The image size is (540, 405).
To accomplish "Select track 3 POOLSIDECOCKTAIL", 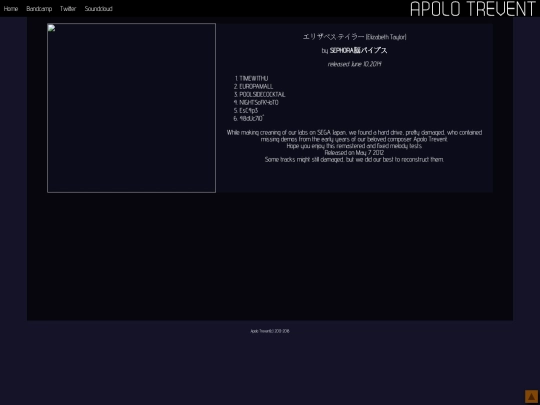I will click(x=262, y=94).
